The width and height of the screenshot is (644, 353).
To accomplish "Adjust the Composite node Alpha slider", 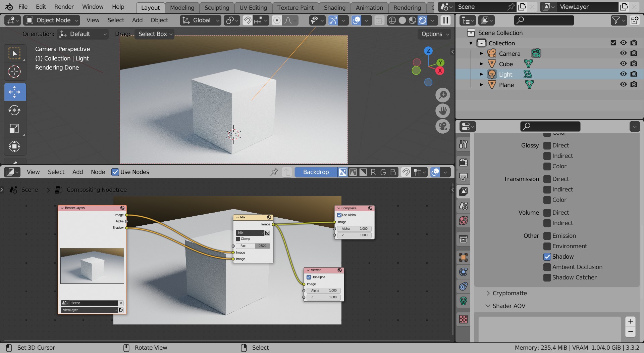I will tap(355, 229).
